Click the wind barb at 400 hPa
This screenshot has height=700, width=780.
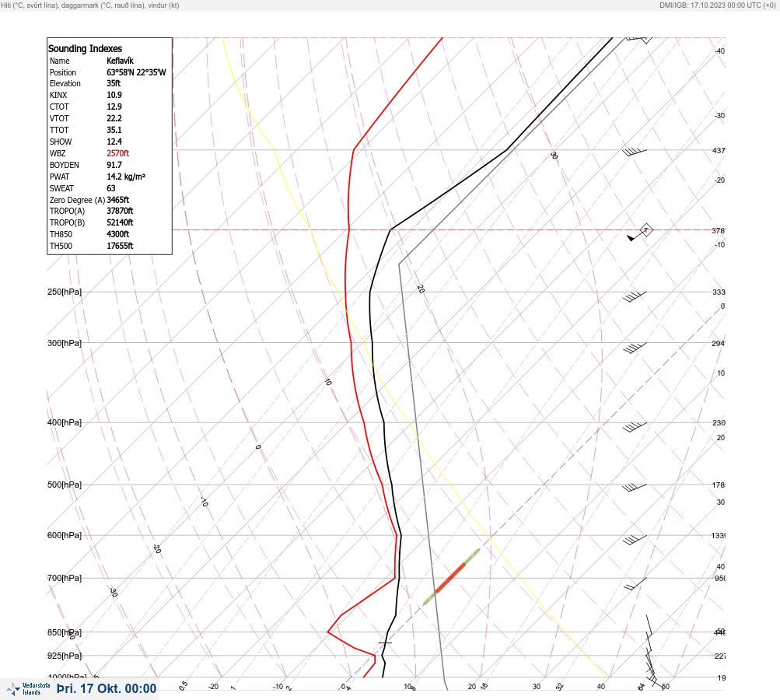tap(635, 427)
